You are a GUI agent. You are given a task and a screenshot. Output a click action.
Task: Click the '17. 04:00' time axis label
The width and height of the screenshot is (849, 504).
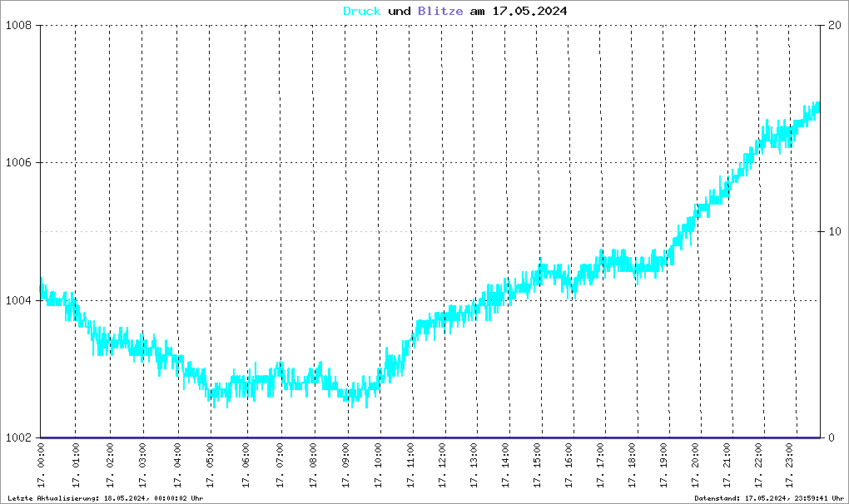[x=177, y=466]
